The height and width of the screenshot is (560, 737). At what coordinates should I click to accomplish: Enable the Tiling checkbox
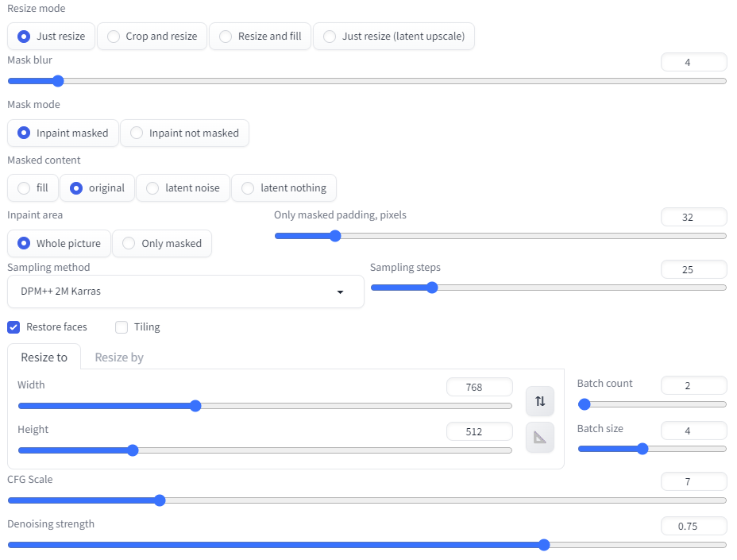pyautogui.click(x=122, y=327)
